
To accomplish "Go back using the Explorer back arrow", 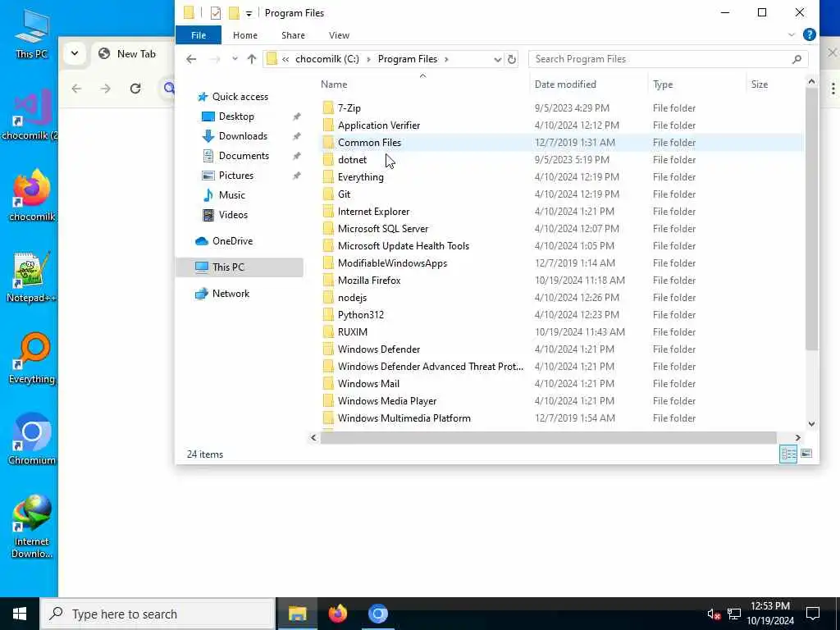I will point(191,59).
